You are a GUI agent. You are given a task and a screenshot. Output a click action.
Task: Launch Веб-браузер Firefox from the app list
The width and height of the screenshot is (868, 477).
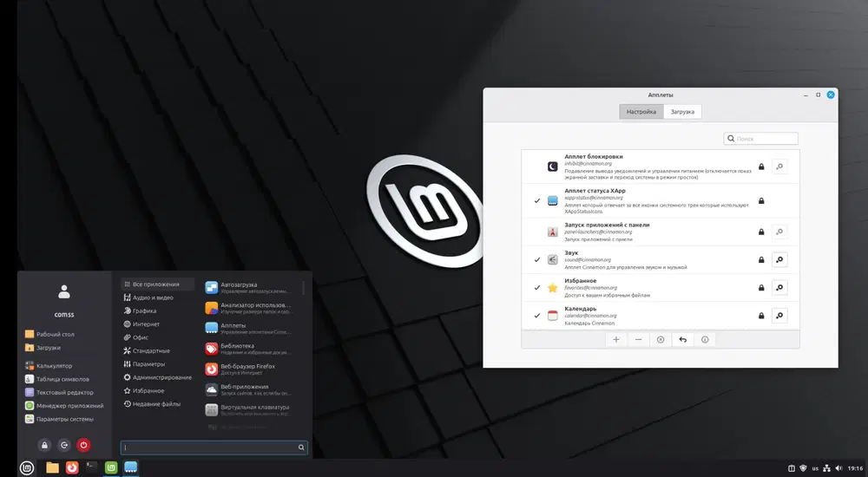(251, 369)
